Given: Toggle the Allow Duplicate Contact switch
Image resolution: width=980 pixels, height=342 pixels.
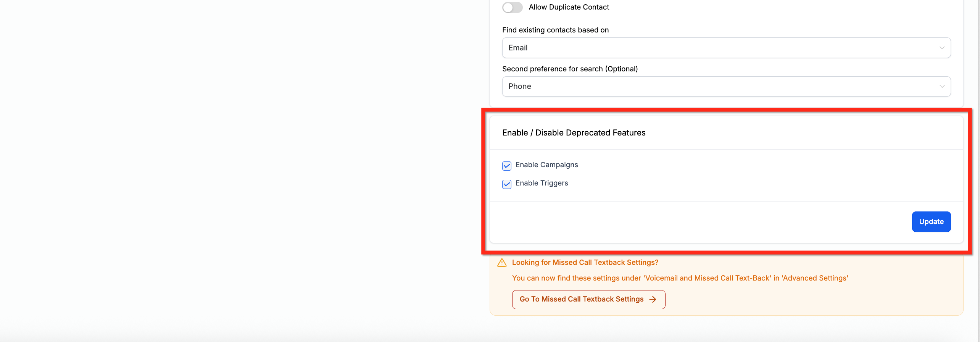Looking at the screenshot, I should (512, 7).
